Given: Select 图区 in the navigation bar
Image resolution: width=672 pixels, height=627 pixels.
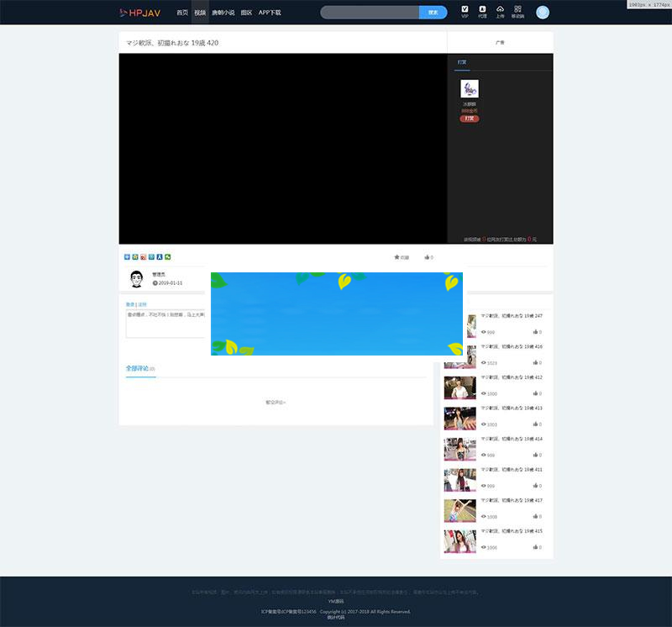Looking at the screenshot, I should pos(246,13).
